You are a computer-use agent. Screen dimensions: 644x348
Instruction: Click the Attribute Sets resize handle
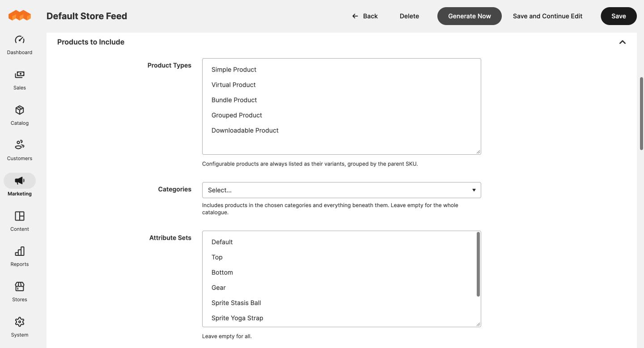click(478, 324)
